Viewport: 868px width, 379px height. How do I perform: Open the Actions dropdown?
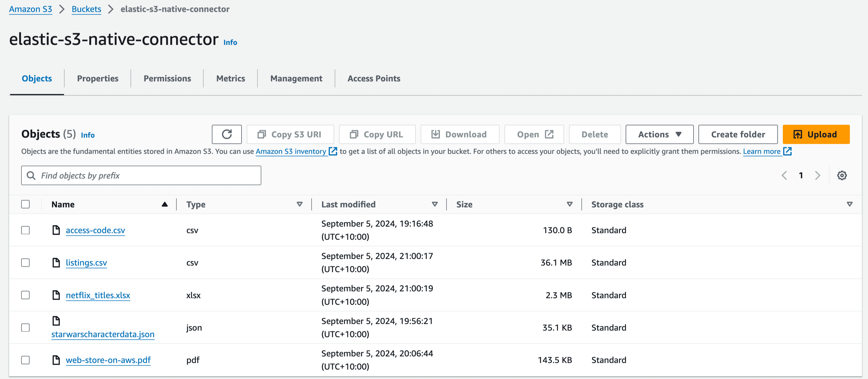point(659,134)
